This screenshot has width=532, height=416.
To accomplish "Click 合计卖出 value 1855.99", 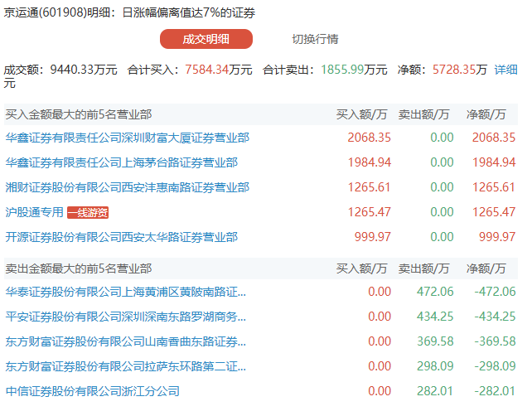I will pos(342,70).
